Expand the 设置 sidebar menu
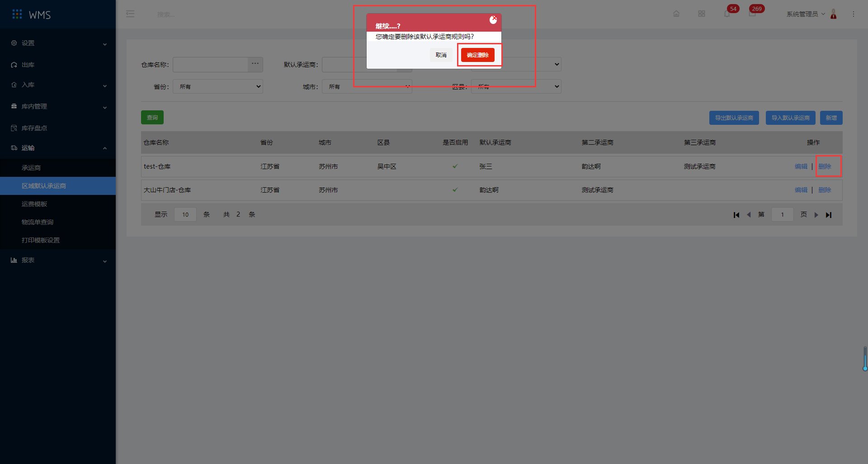The width and height of the screenshot is (868, 464). 58,43
